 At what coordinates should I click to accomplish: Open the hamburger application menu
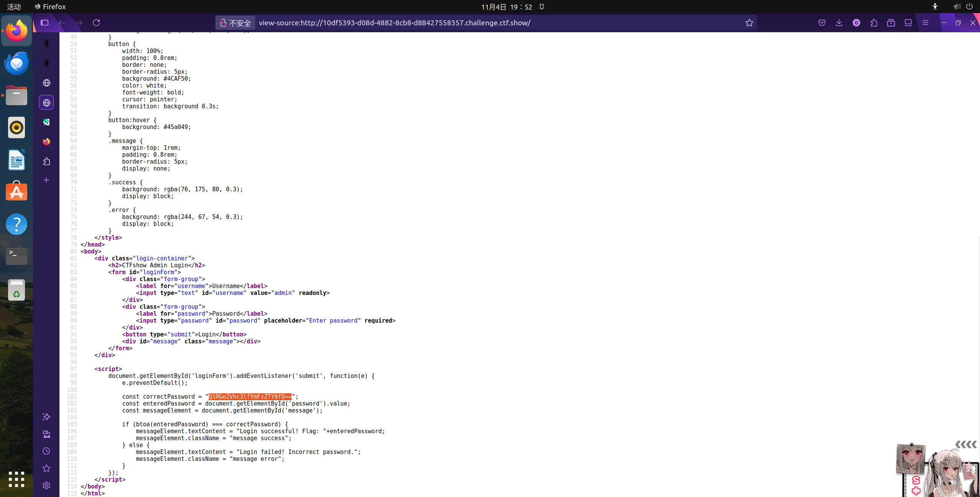925,23
